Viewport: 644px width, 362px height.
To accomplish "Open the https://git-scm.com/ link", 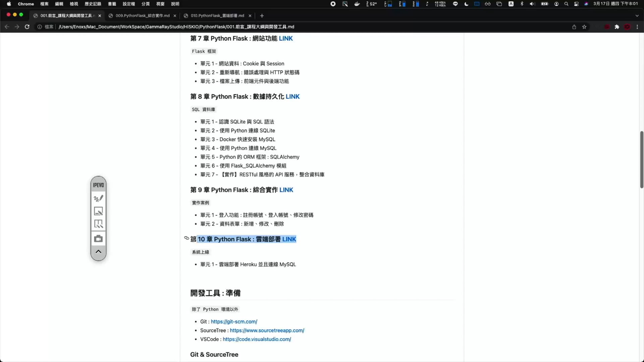I will tap(234, 321).
